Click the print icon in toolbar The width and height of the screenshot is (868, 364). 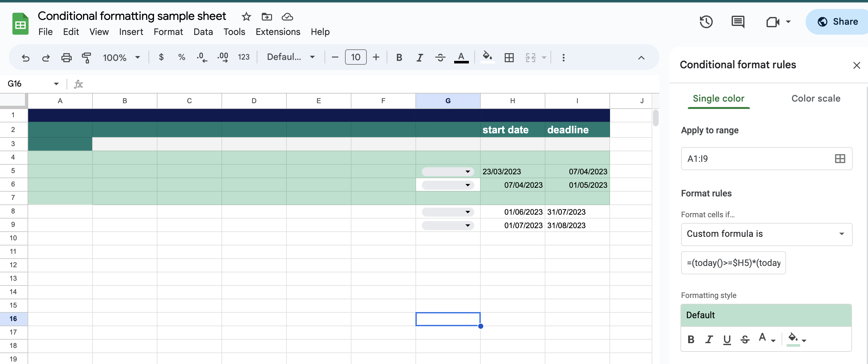[x=66, y=58]
